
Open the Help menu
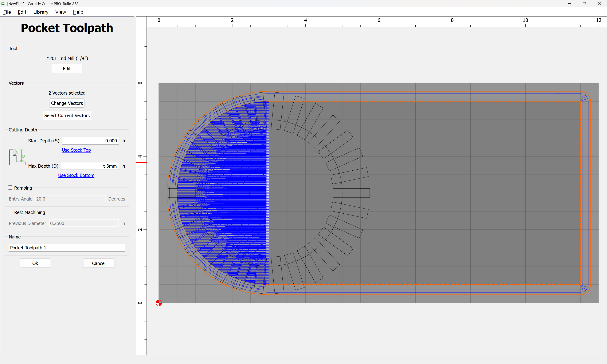point(78,12)
